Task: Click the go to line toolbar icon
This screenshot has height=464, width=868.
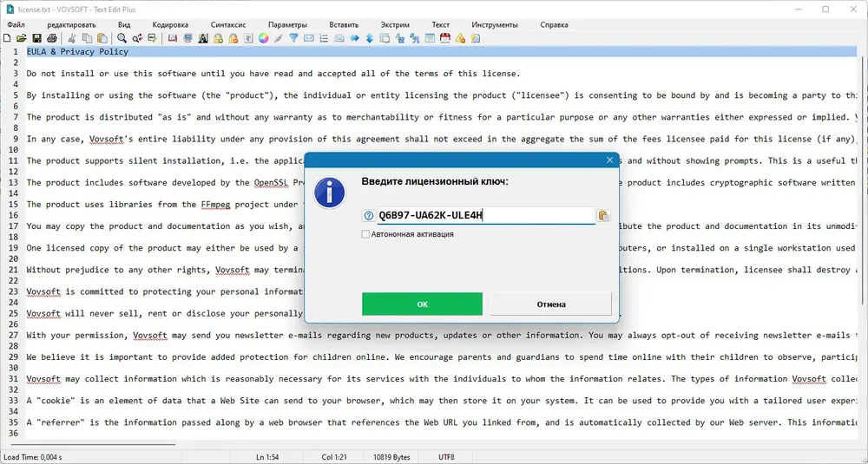Action: [x=152, y=38]
